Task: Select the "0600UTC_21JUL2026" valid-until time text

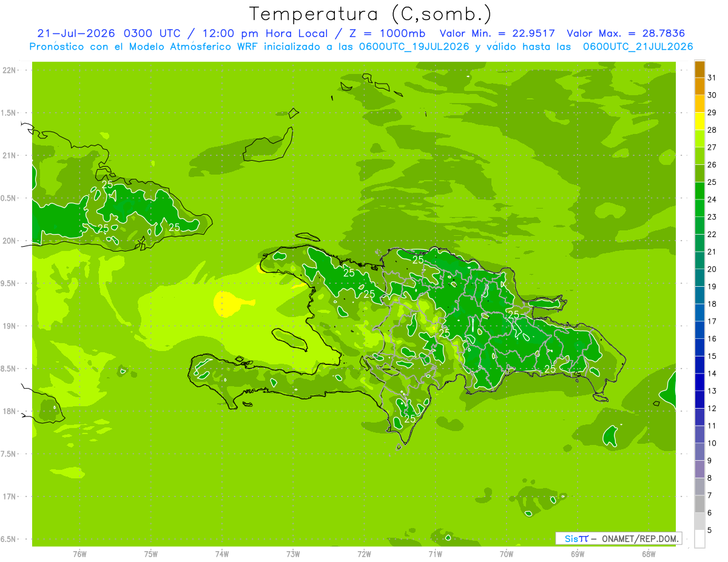Action: [x=638, y=47]
